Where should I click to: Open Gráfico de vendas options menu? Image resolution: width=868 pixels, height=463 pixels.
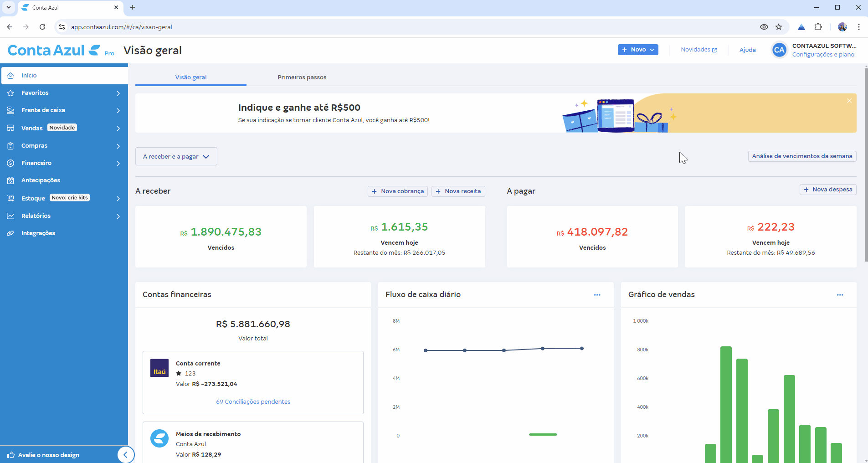(840, 295)
